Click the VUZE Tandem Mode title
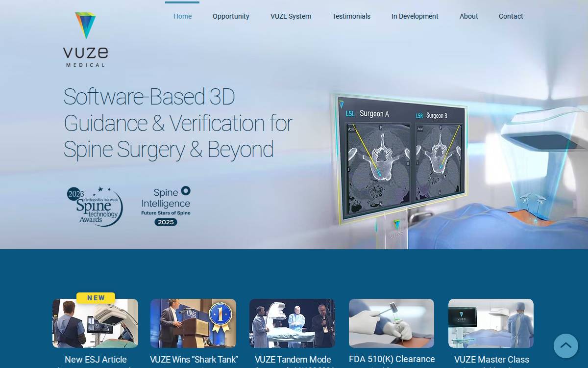The width and height of the screenshot is (588, 368). 293,360
